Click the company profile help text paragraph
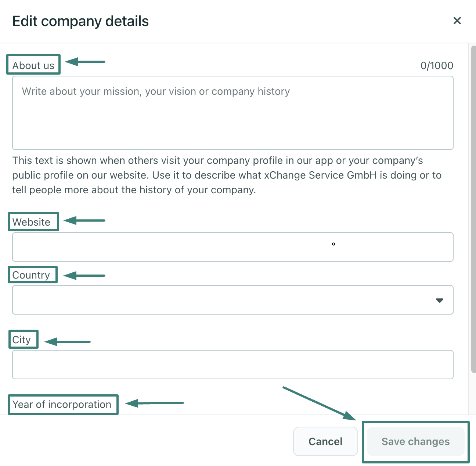476x466 pixels. [227, 175]
